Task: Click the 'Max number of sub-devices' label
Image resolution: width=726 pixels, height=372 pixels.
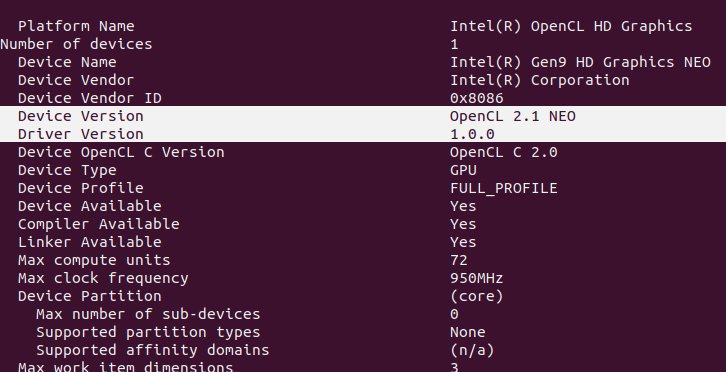Action: tap(148, 315)
